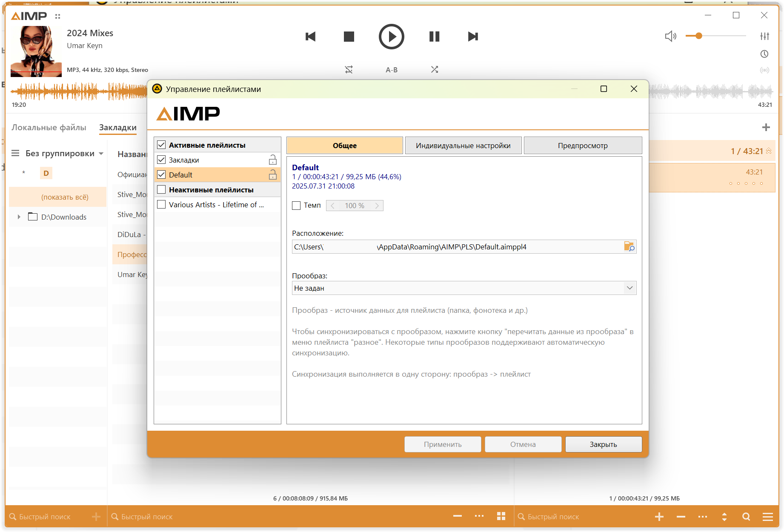Decrease tempo with the left arrow

[332, 206]
